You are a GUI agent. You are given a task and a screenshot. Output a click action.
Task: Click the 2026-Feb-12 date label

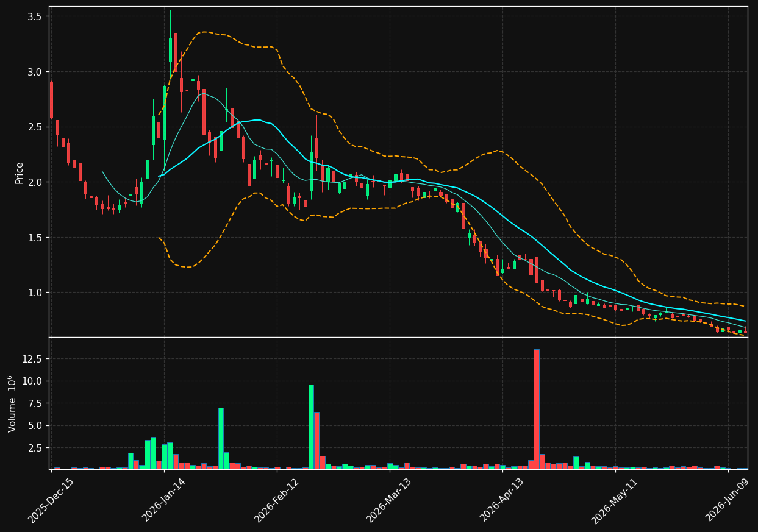point(276,500)
